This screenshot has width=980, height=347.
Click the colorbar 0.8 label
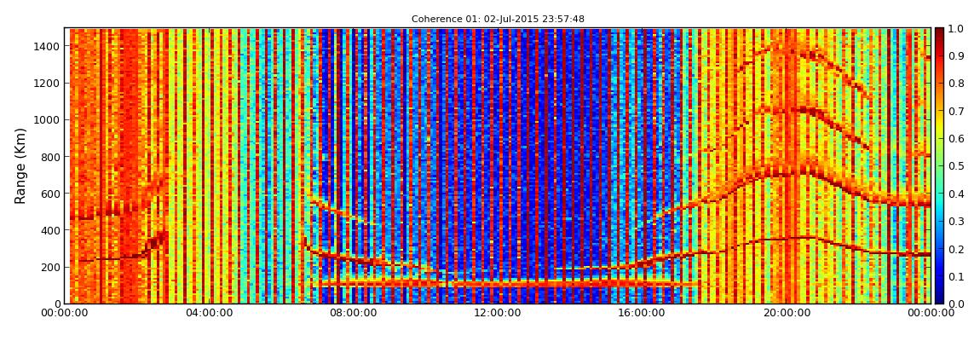coord(955,84)
